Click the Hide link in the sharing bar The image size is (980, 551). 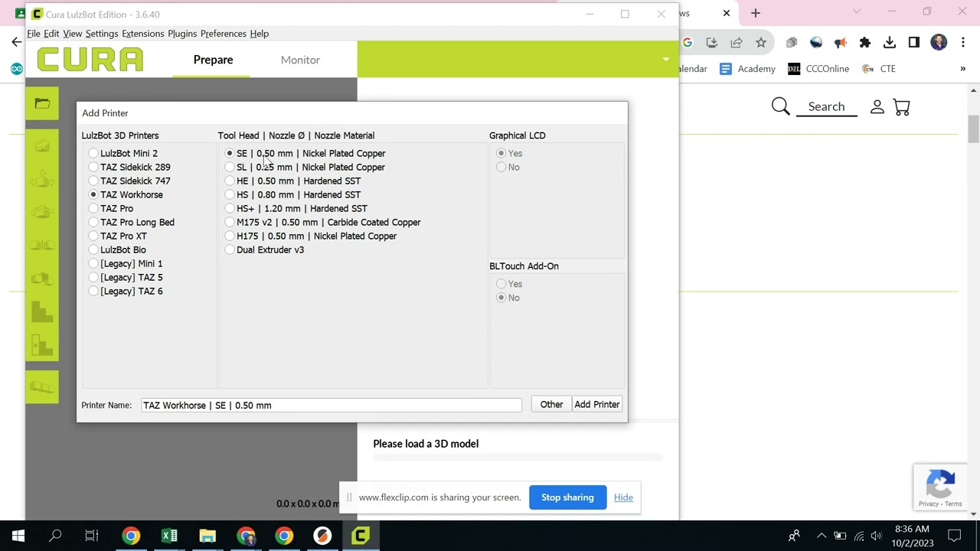coord(623,497)
